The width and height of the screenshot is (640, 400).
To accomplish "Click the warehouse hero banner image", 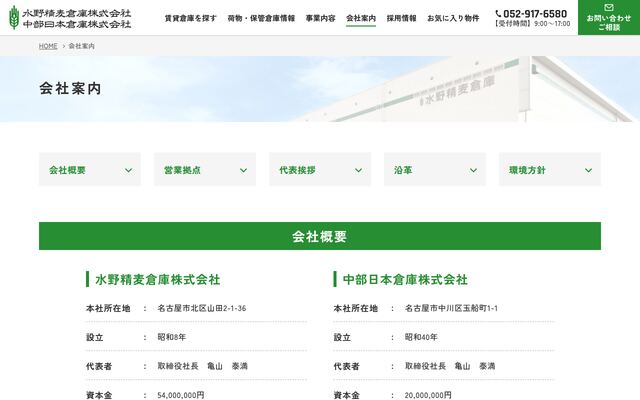I will click(x=320, y=89).
